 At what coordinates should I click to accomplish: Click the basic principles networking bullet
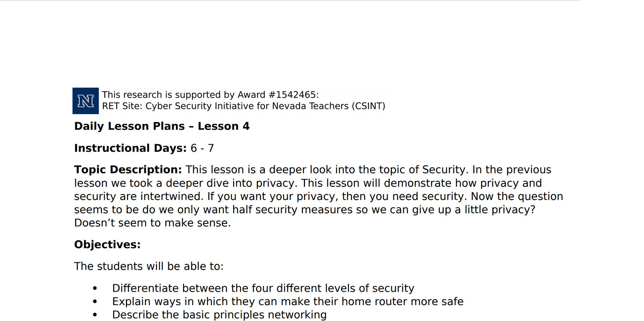point(219,315)
